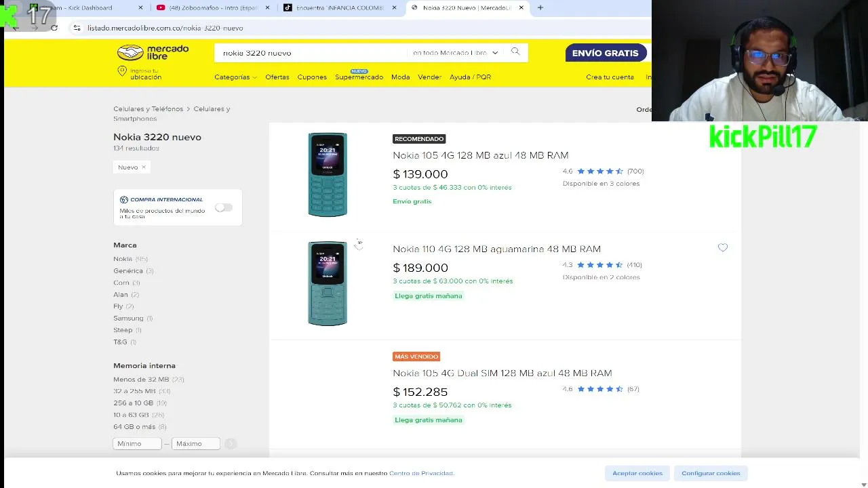Open the Vender menu item
Screen dimensions: 868x488
click(429, 77)
